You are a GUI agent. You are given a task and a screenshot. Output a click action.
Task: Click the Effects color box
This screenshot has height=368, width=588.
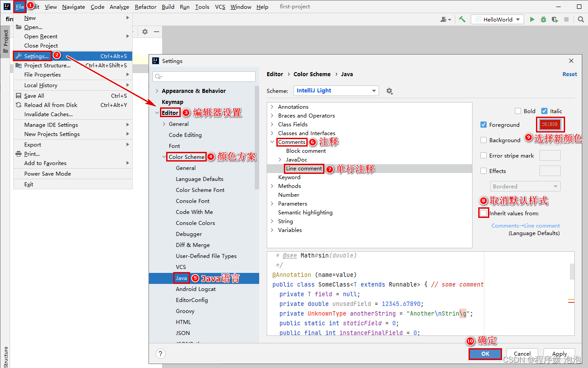pyautogui.click(x=550, y=171)
